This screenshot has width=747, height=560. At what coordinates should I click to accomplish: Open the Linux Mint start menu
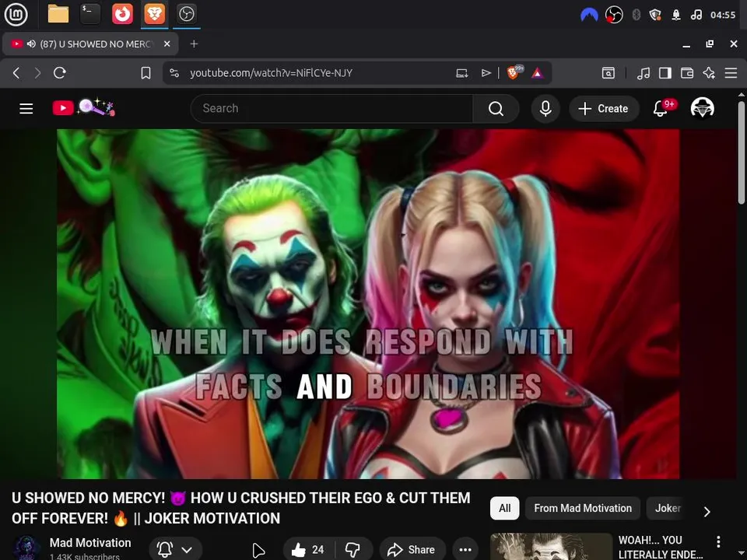(x=16, y=14)
